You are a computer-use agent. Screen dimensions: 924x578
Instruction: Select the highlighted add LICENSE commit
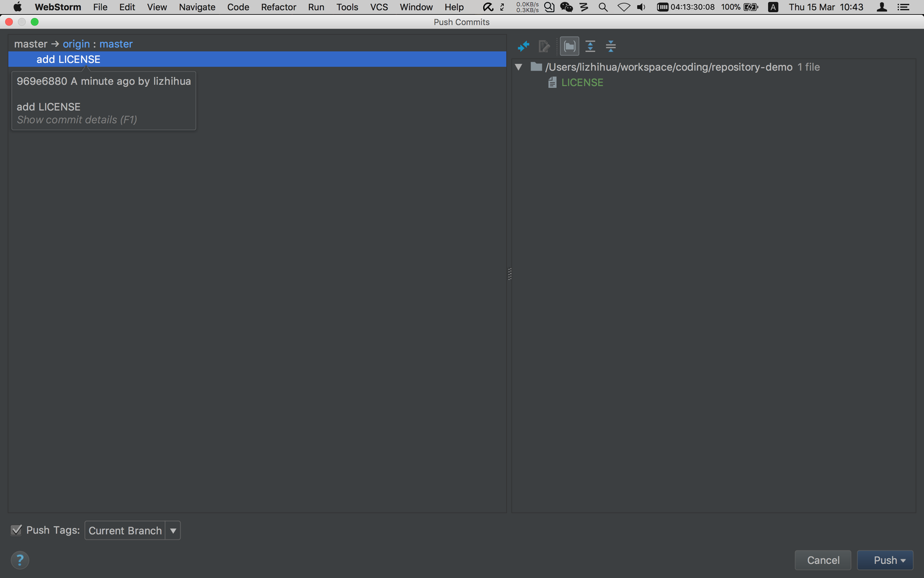click(68, 59)
